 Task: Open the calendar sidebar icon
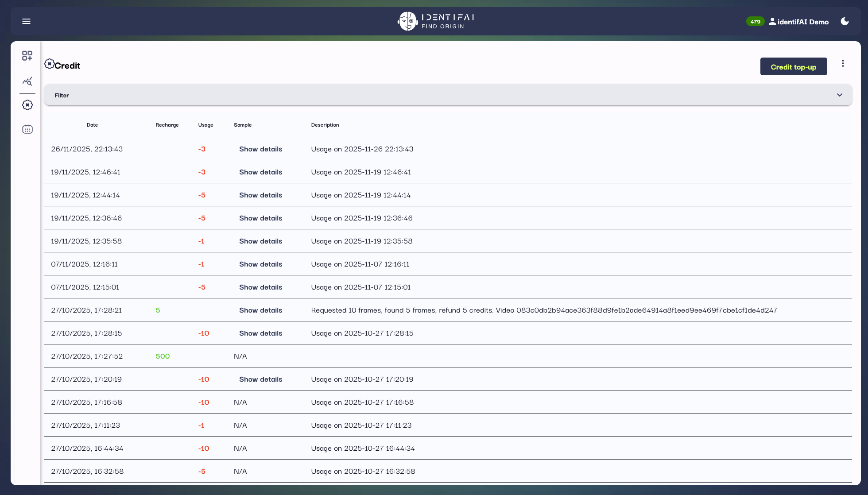tap(27, 129)
